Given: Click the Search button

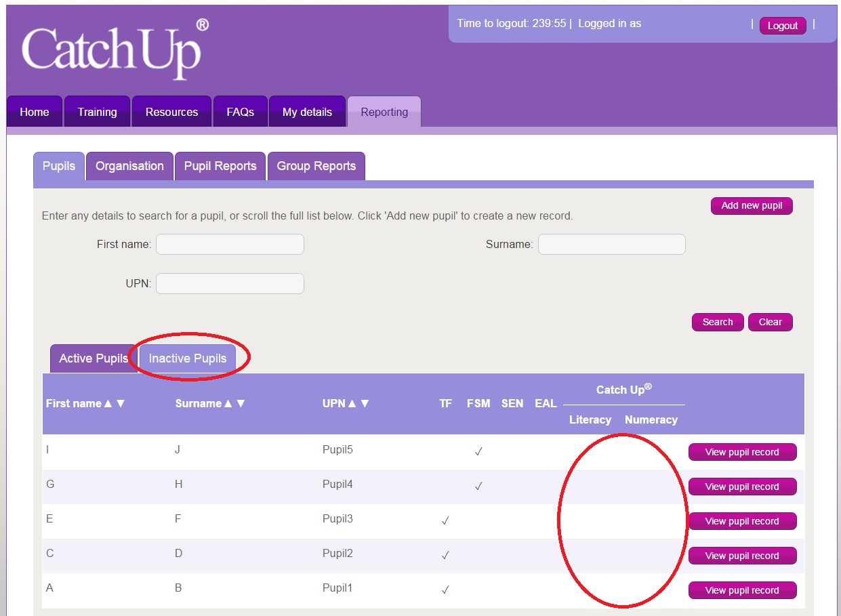Looking at the screenshot, I should pos(718,322).
